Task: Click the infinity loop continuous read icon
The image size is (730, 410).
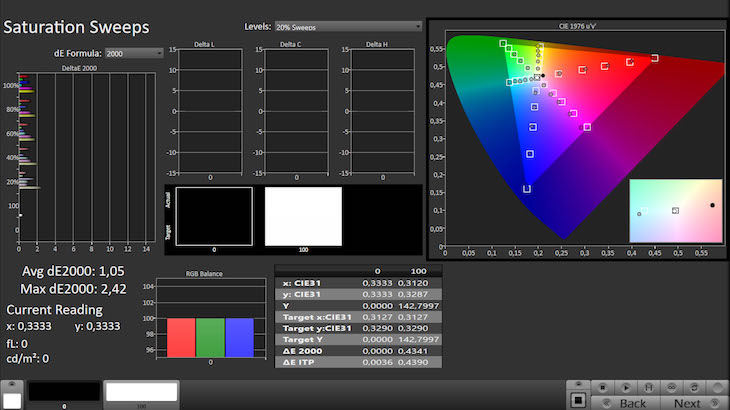Action: [671, 387]
